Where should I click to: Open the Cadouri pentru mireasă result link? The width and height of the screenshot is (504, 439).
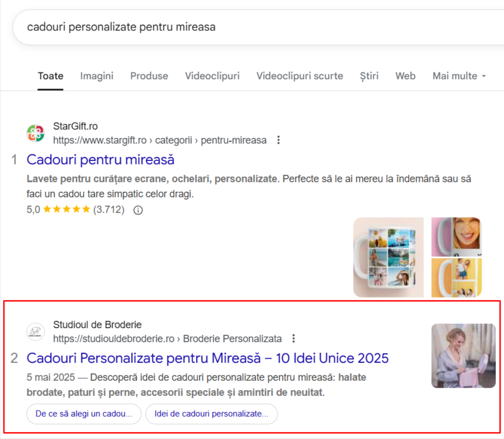click(x=100, y=159)
